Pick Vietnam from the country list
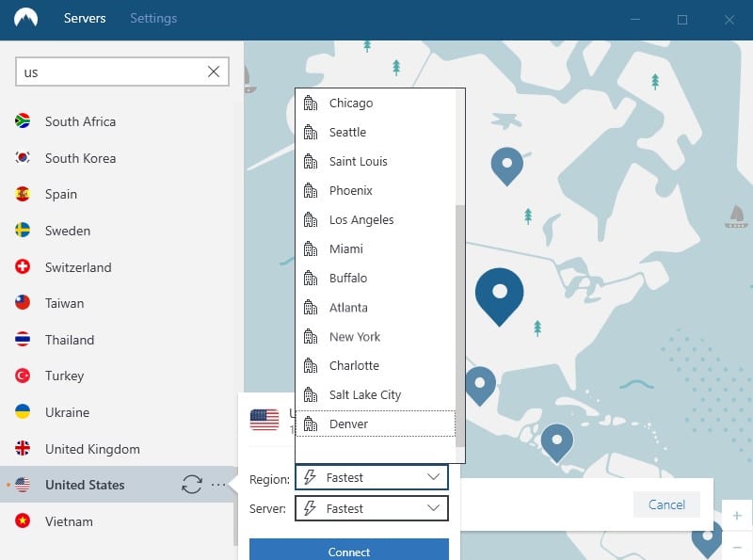 point(69,521)
